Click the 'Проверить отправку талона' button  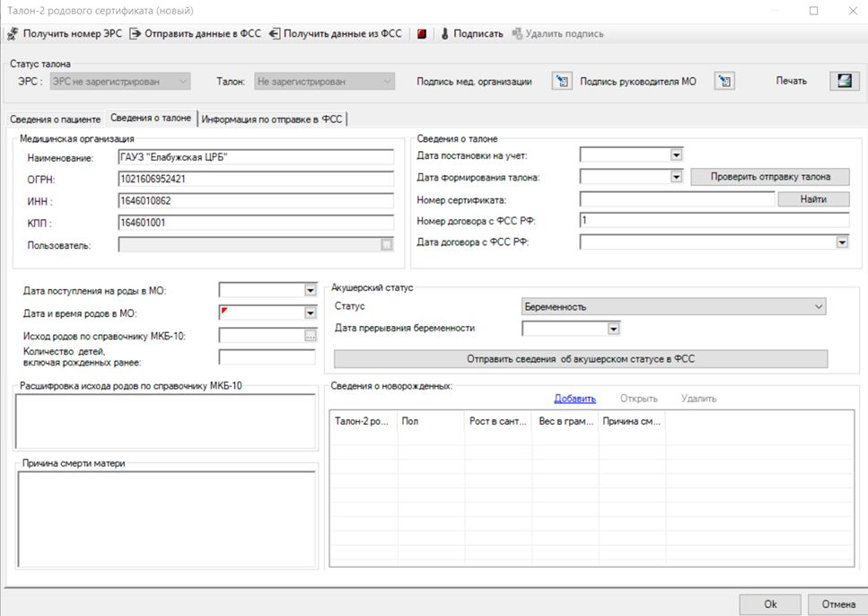[770, 177]
